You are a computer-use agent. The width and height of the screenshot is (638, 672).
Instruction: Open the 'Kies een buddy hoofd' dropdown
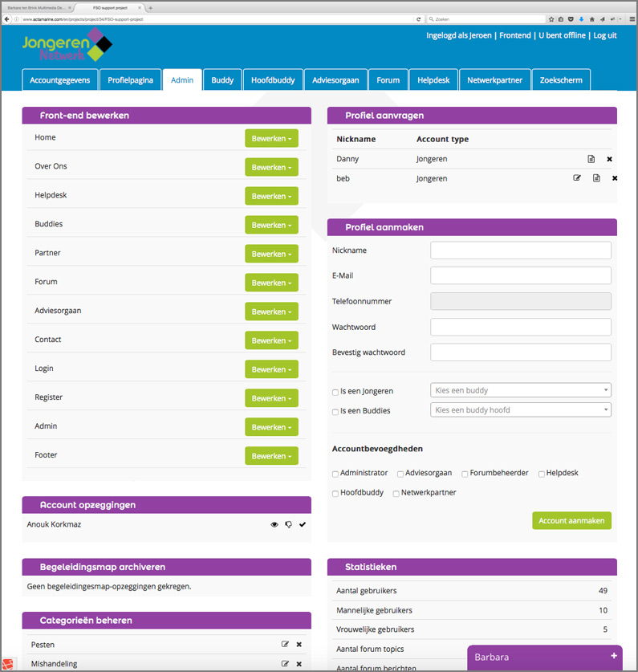(521, 410)
